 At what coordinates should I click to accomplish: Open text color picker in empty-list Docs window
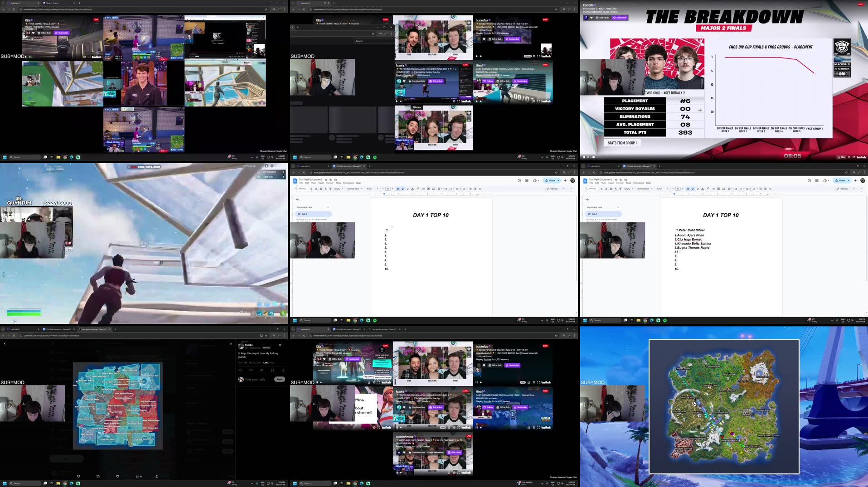[x=412, y=188]
